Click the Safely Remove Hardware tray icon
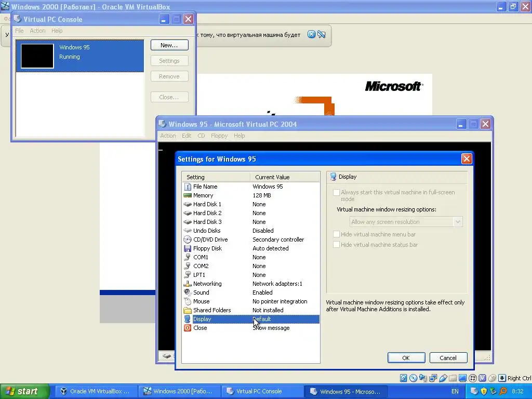This screenshot has width=532, height=399. click(x=494, y=391)
